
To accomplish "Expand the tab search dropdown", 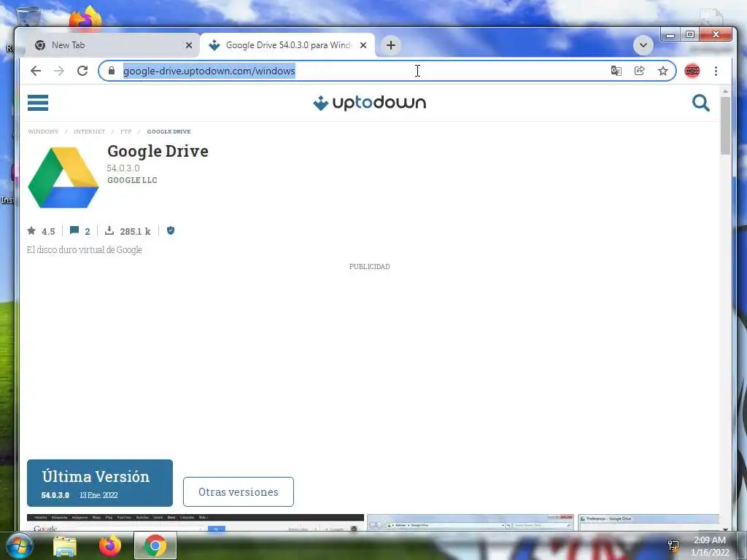I will [643, 45].
